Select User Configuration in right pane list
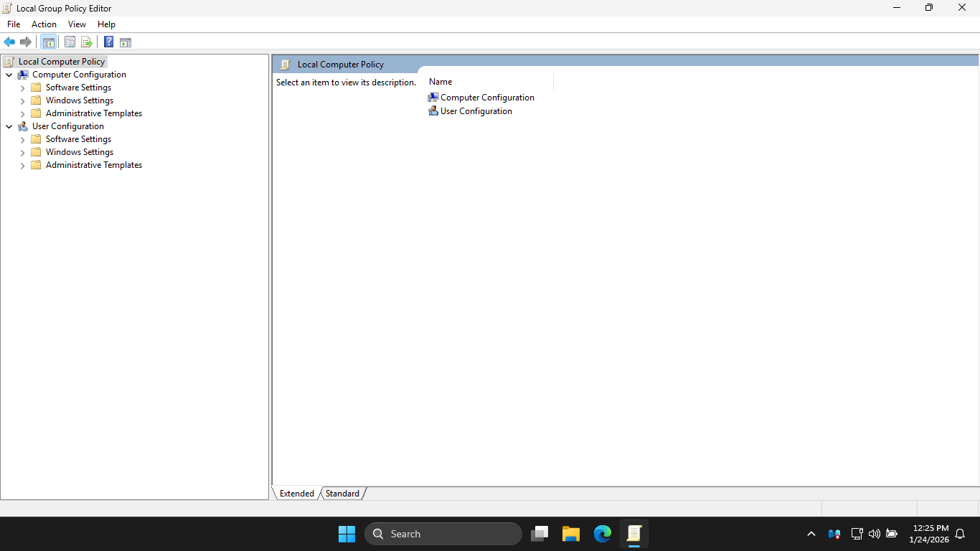Viewport: 980px width, 551px height. (x=476, y=111)
